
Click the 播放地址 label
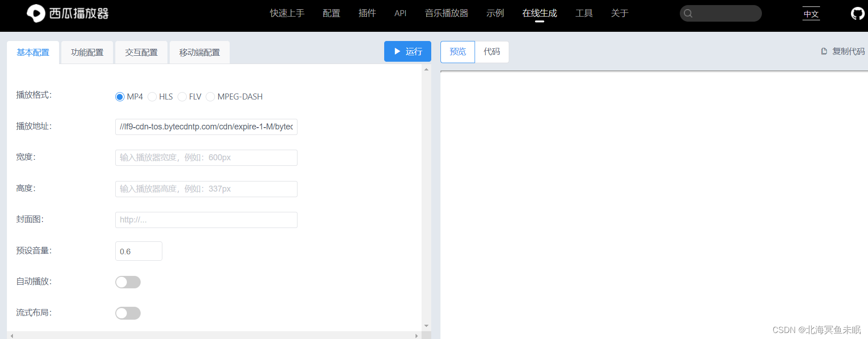(34, 126)
